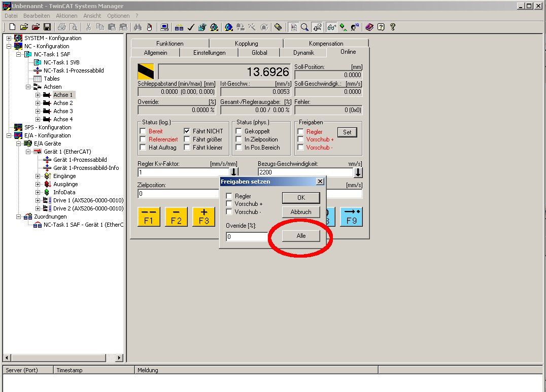The height and width of the screenshot is (392, 546).
Task: Click the Cut scissors icon
Action: pyautogui.click(x=88, y=27)
